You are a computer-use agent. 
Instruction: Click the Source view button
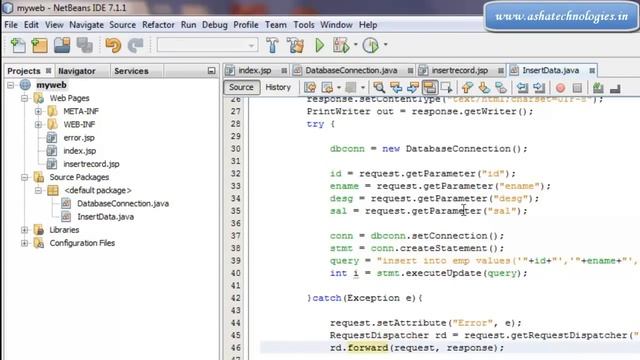pos(241,87)
